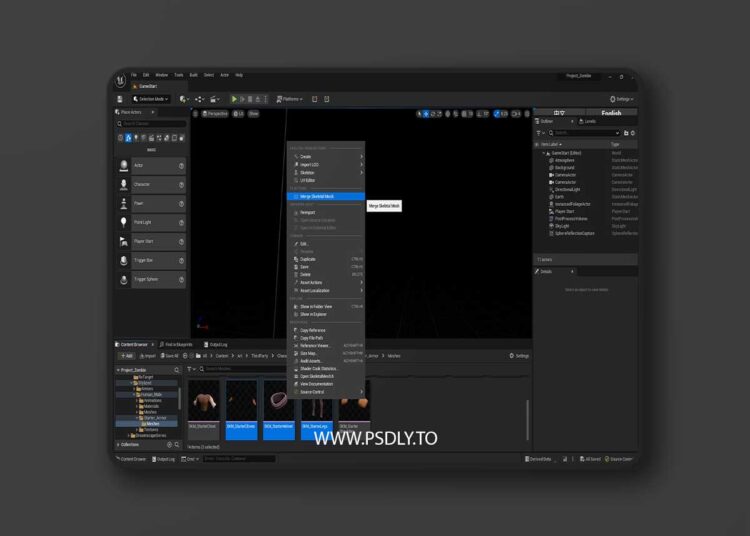Screen dimensions: 750x536
Task: Click the Import button in Content Browser
Action: click(147, 355)
